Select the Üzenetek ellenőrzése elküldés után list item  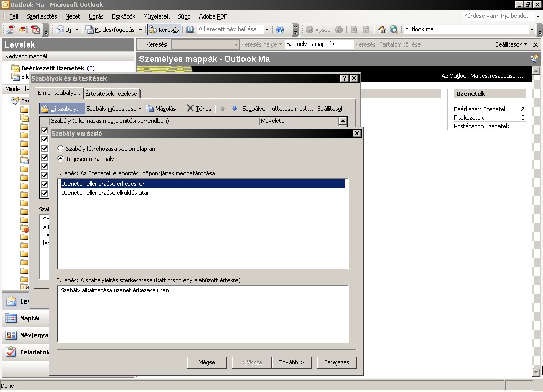[x=106, y=193]
